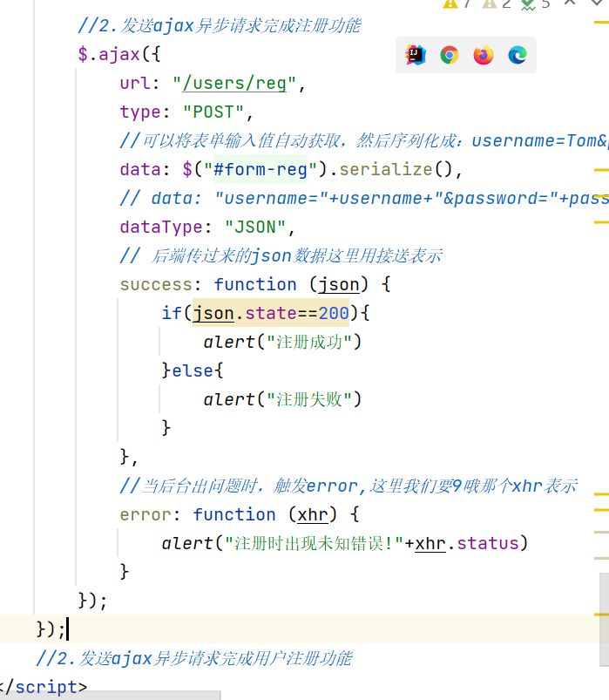Open page in Chrome browser

[450, 56]
